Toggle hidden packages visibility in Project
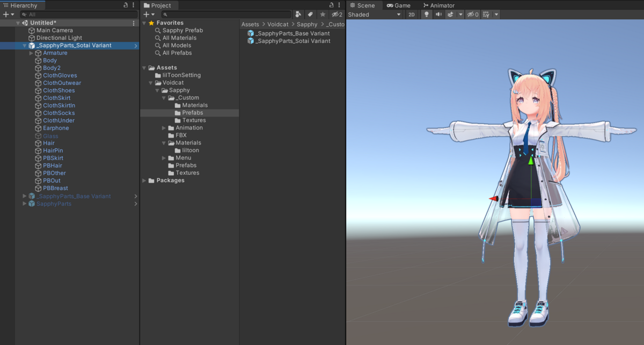This screenshot has width=644, height=345. coord(337,15)
